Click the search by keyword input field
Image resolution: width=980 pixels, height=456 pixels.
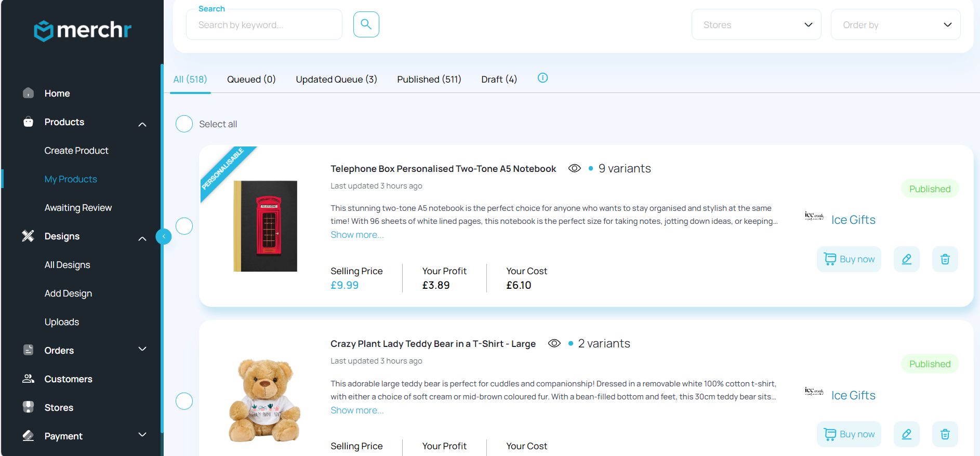tap(264, 25)
